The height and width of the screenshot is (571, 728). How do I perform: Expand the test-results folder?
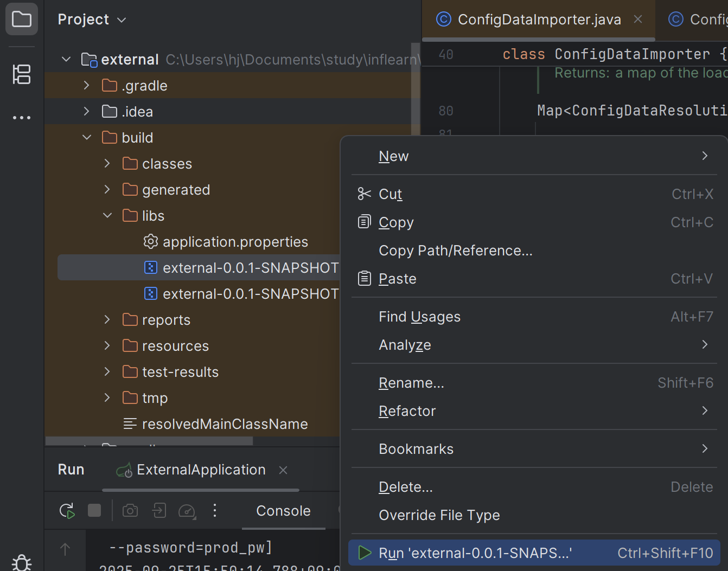107,371
